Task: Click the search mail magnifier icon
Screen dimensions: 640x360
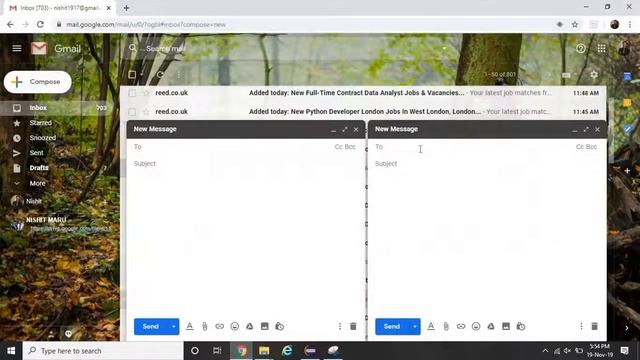Action: tap(133, 48)
